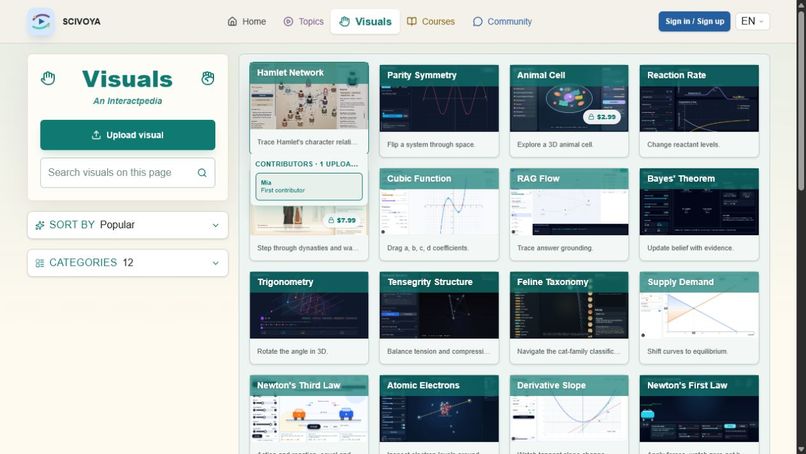Open the Animal Cell visual card
Viewport: 806px width, 454px height.
569,111
